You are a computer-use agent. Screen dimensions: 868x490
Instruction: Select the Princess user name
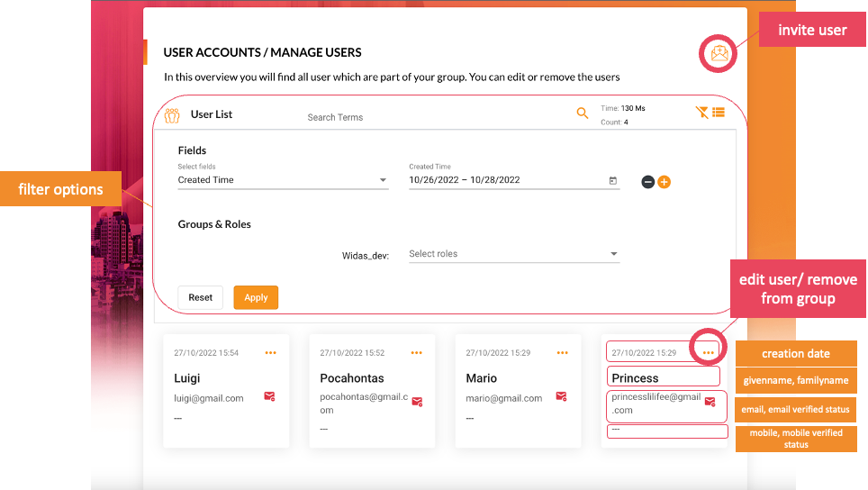(x=635, y=378)
